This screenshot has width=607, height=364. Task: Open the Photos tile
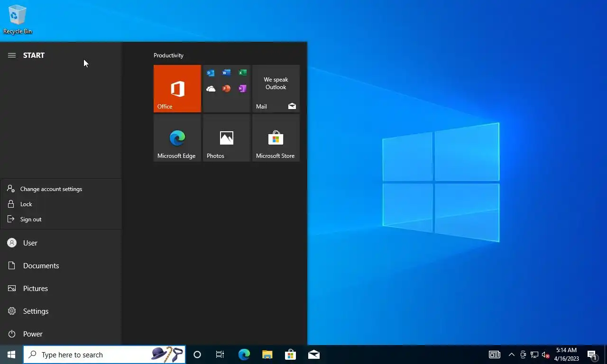227,138
